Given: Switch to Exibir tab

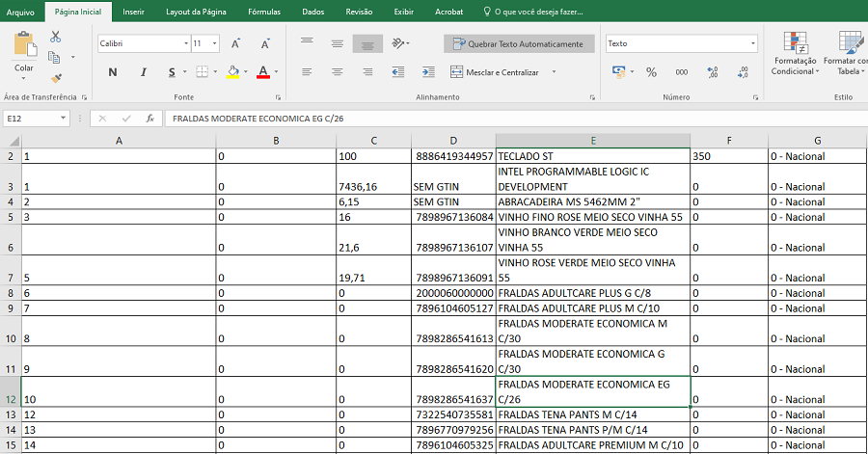Looking at the screenshot, I should click(x=403, y=12).
